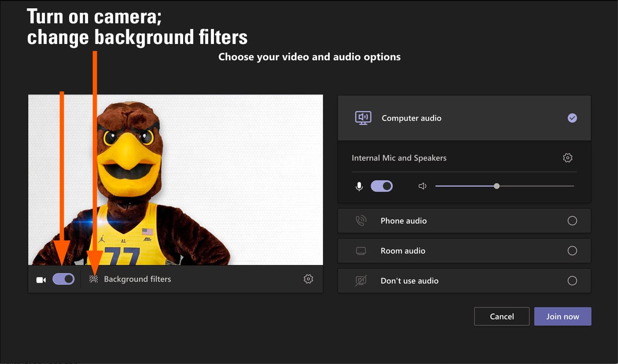618x364 pixels.
Task: Click the Computer audio monitor icon
Action: (363, 118)
